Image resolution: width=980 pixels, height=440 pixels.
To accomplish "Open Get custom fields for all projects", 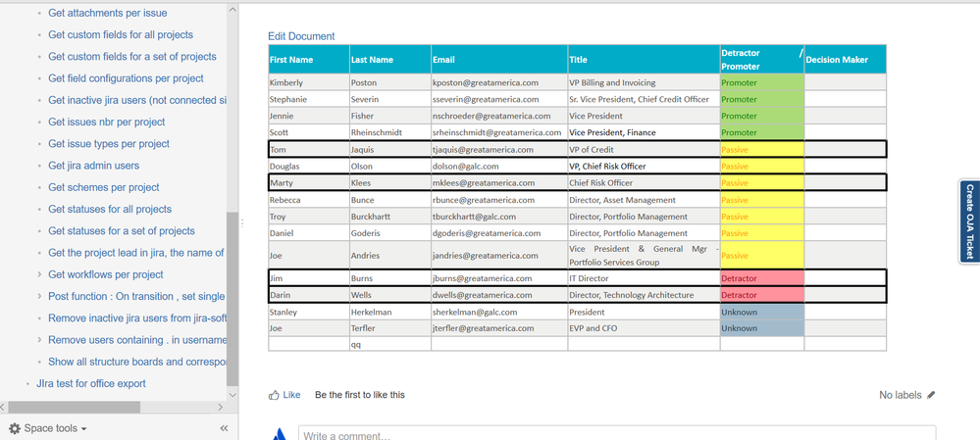I will pyautogui.click(x=121, y=34).
